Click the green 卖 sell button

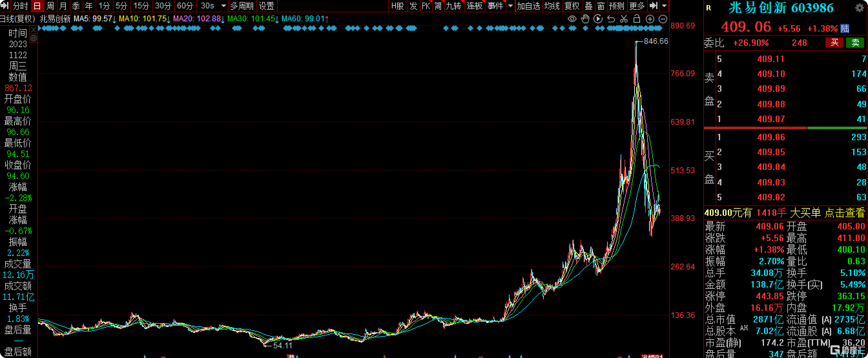point(855,42)
